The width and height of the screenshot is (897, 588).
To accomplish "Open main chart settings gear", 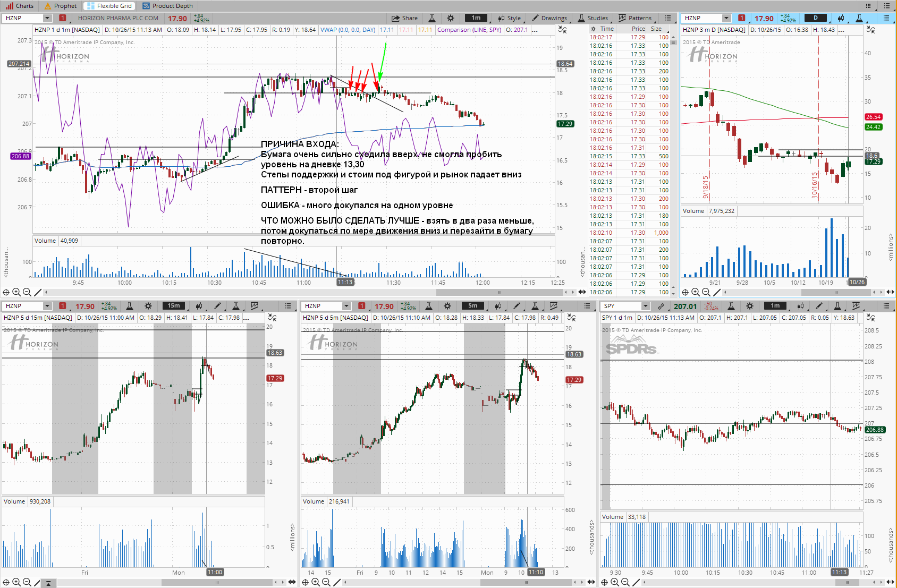I will (x=451, y=18).
